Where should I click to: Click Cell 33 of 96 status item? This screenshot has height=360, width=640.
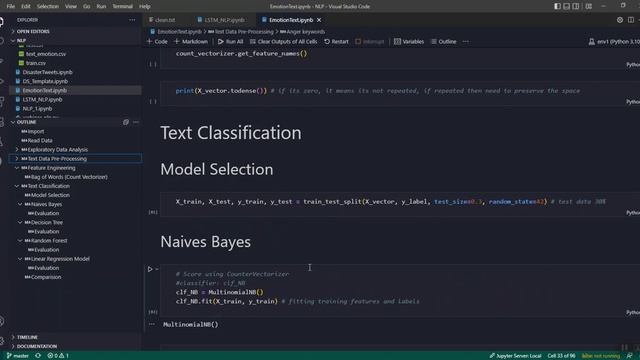click(562, 356)
